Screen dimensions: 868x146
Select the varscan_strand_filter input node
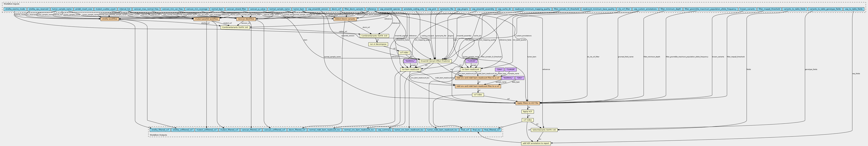pos(237,9)
